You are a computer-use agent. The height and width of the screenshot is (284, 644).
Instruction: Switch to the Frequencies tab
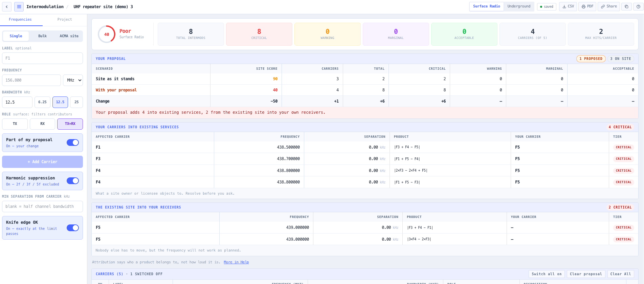tap(20, 20)
